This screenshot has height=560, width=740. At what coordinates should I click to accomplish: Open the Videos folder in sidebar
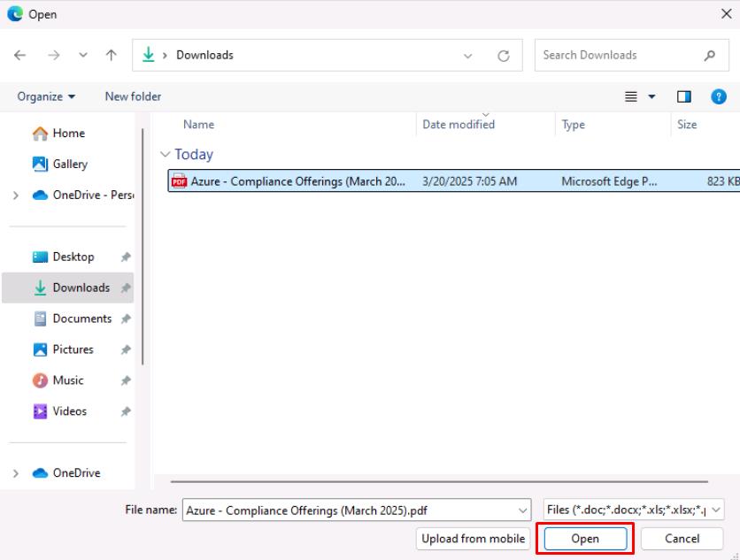coord(70,411)
